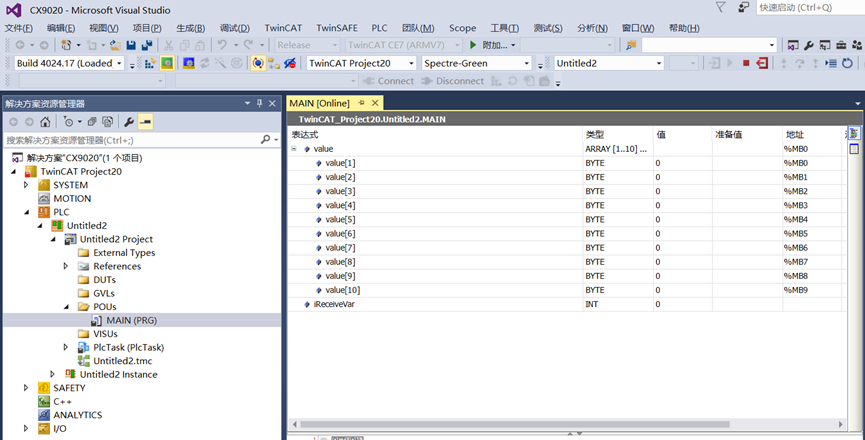Screen dimensions: 865x440
Task: Click the Open File folder icon
Action: coord(115,45)
